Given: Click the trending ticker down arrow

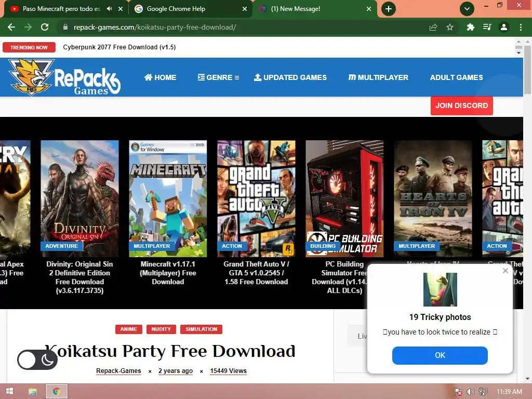Looking at the screenshot, I should point(518,53).
